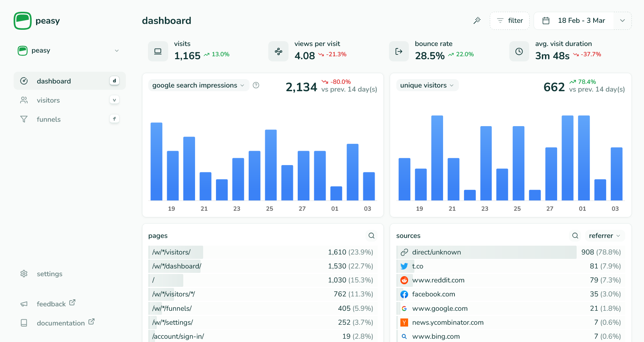Select dashboard in the sidebar navigation
This screenshot has height=342, width=644.
coord(53,81)
